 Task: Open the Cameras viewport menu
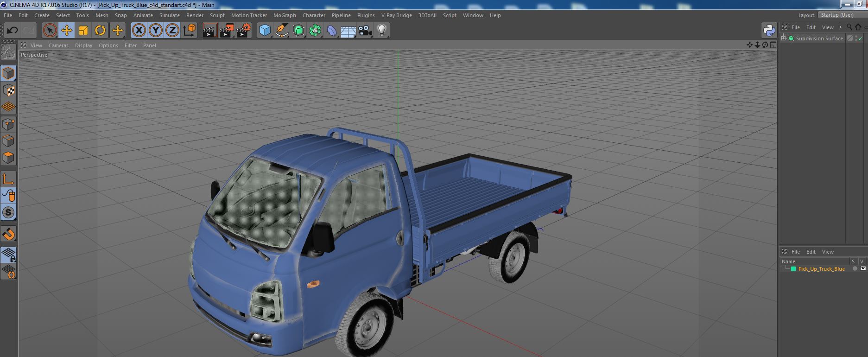(x=58, y=45)
